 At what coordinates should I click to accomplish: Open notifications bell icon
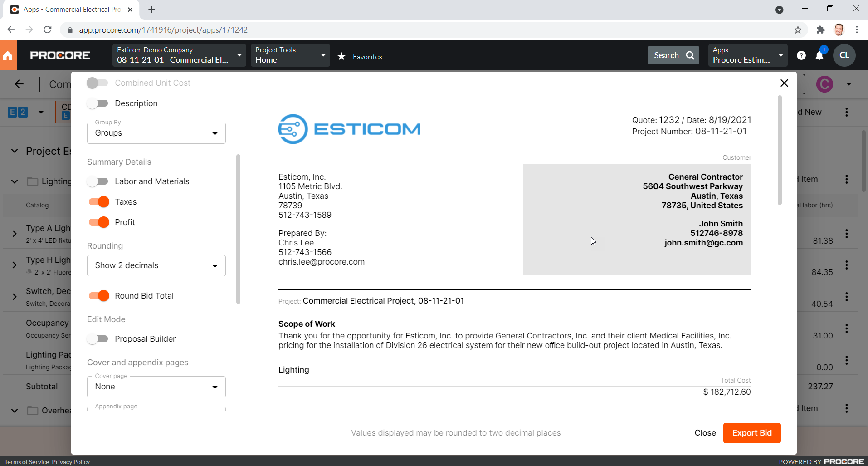(819, 55)
